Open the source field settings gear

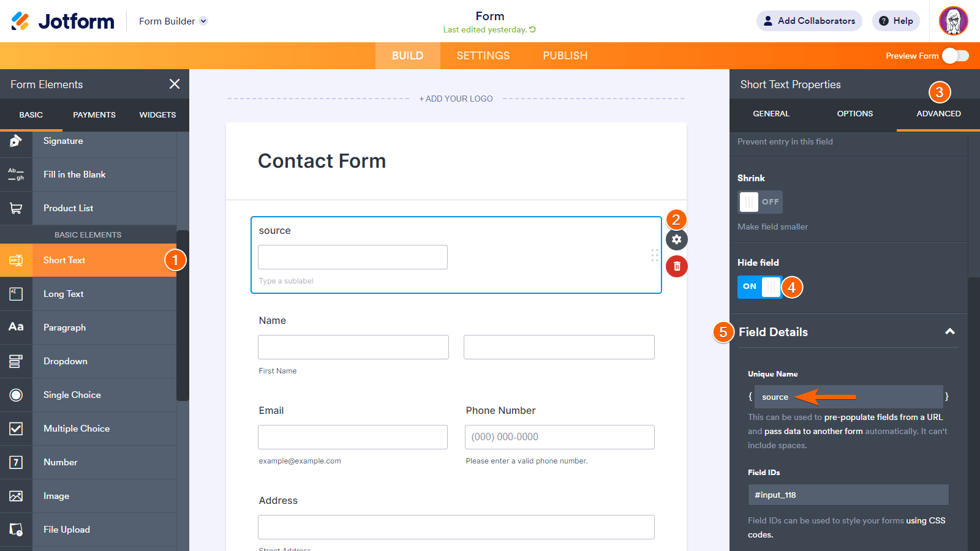pyautogui.click(x=676, y=239)
